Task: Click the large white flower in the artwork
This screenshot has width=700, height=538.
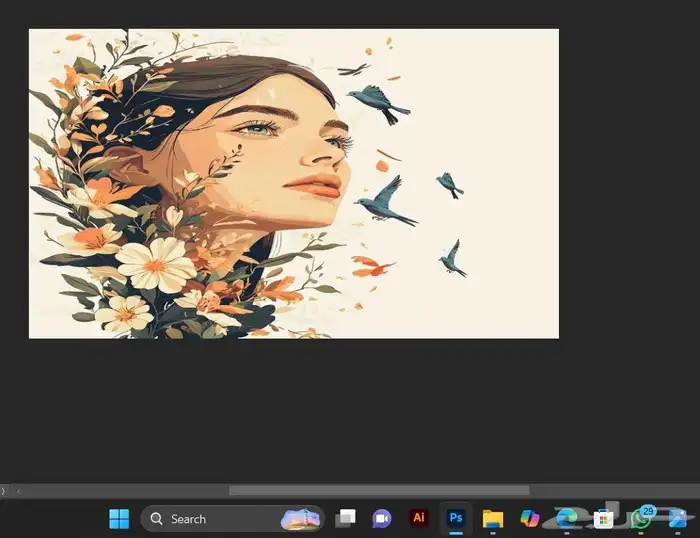Action: point(155,264)
